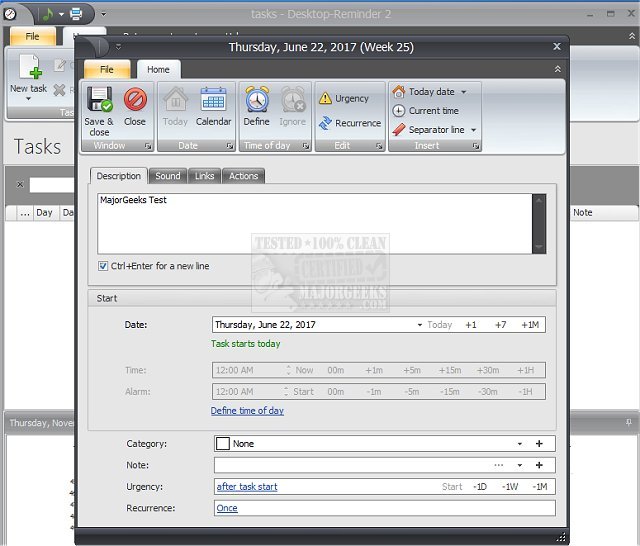Click into the MajorGeeks Test description box
The width and height of the screenshot is (640, 546).
(x=314, y=224)
